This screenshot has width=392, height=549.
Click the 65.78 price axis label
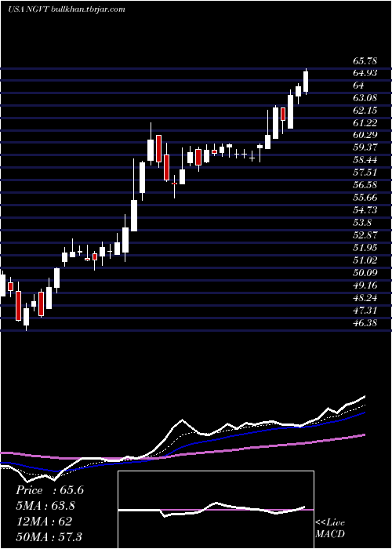[365, 61]
